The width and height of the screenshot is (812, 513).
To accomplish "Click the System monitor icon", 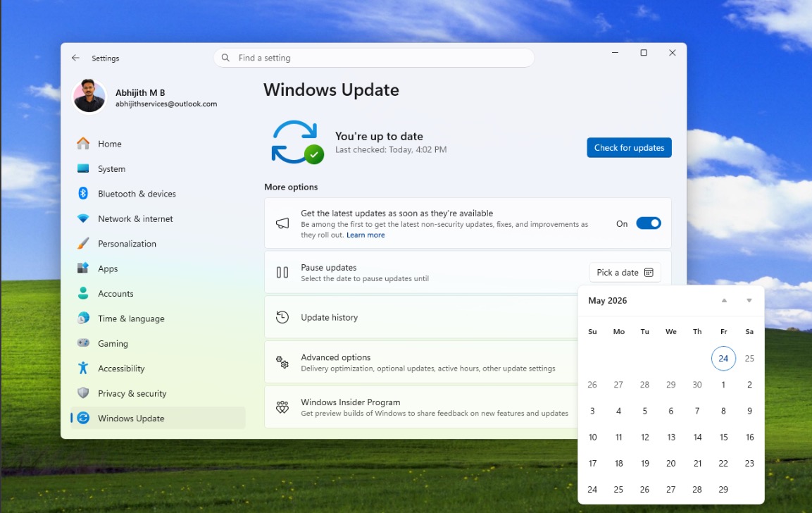I will click(x=83, y=168).
